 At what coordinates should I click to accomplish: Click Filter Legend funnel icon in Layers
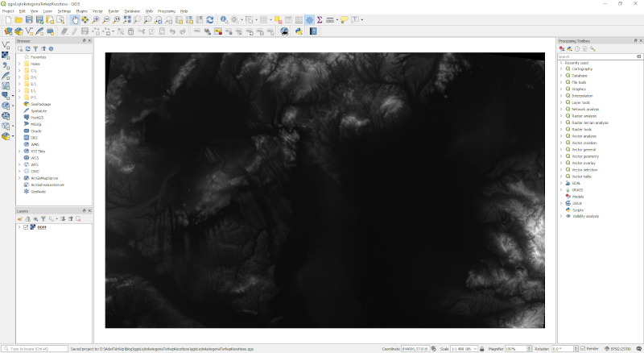click(43, 219)
